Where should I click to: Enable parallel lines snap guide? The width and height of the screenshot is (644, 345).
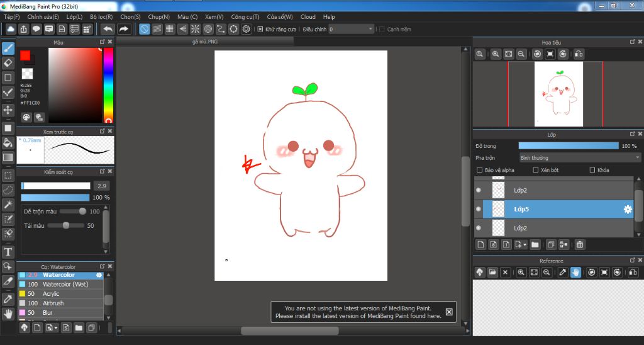click(157, 29)
